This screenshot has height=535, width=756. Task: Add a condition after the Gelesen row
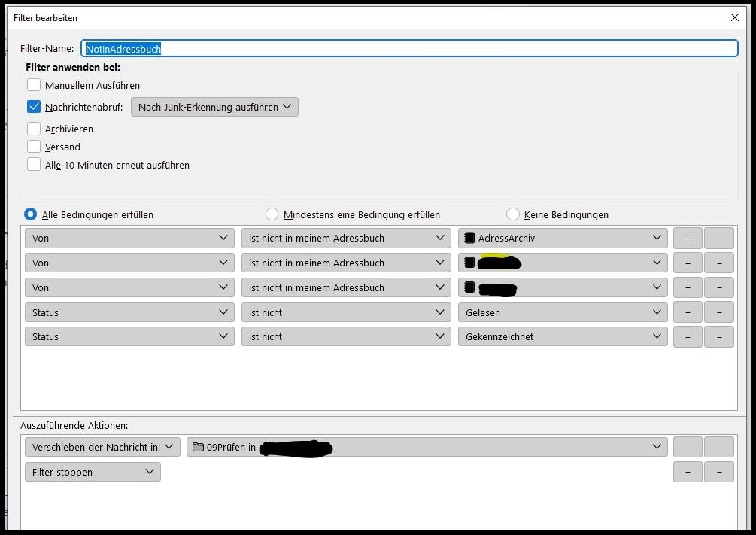coord(688,312)
